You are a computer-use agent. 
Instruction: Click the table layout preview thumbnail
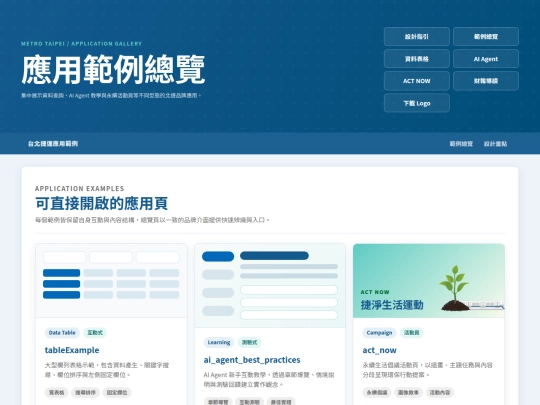[111, 281]
